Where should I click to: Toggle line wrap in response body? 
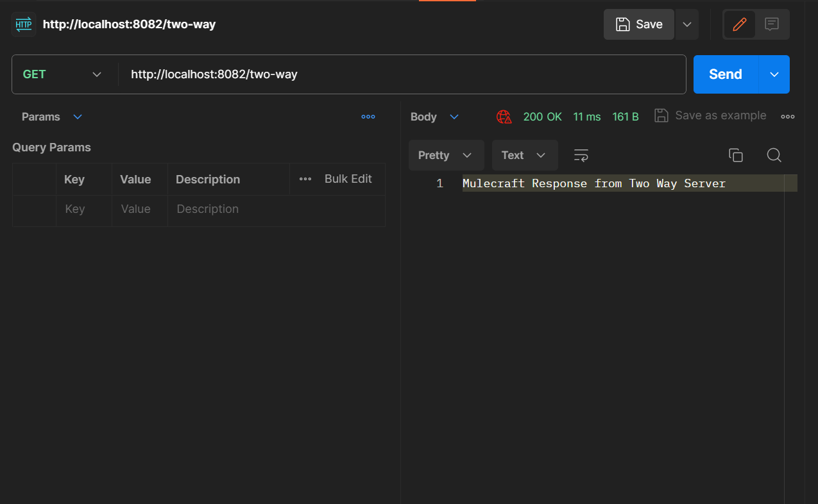pos(581,155)
